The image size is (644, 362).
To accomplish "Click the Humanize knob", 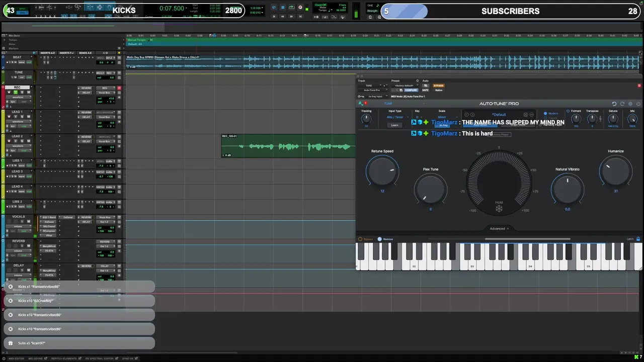I will pos(615,171).
